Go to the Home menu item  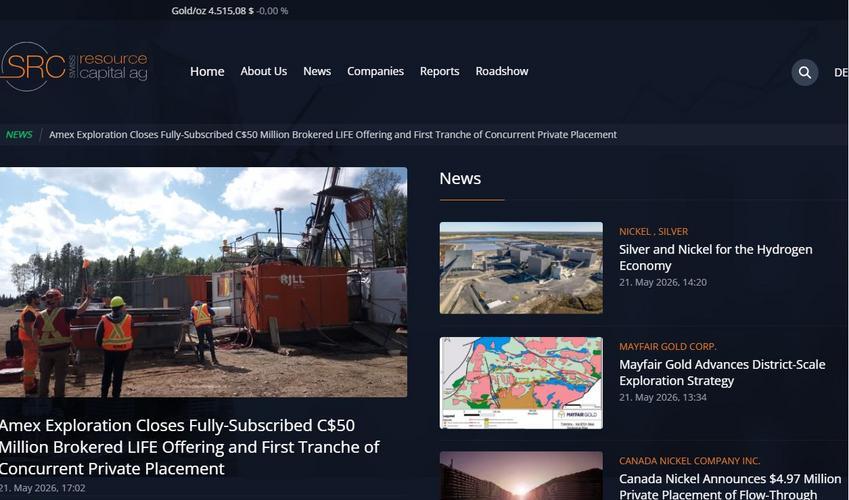coord(207,72)
